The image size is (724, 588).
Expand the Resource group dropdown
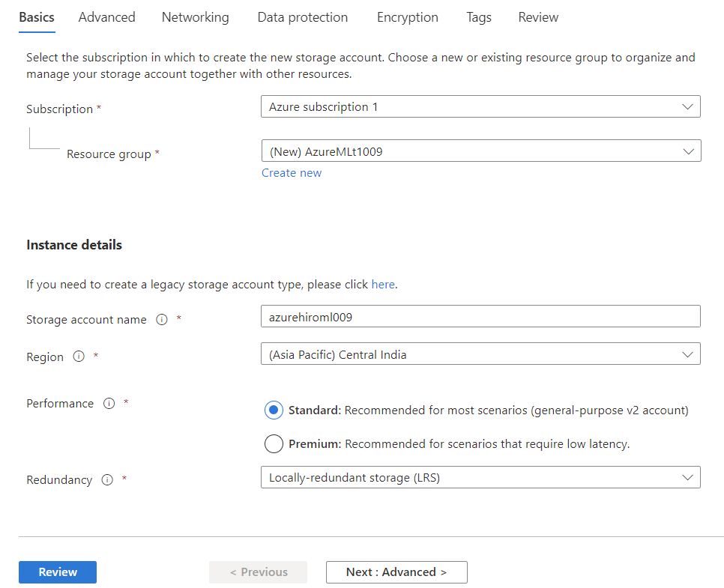(x=481, y=151)
